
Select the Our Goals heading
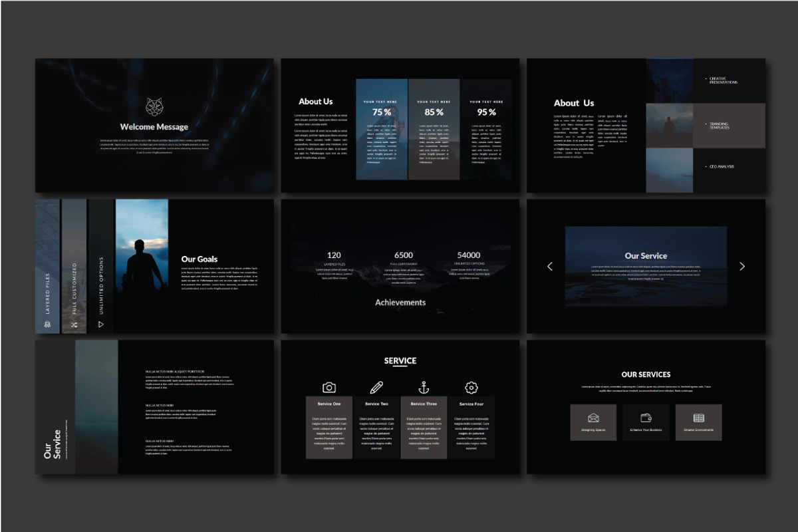[x=199, y=259]
